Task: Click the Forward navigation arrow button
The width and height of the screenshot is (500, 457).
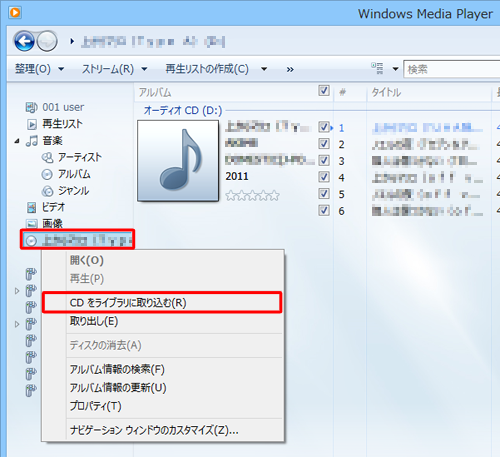Action: point(47,41)
